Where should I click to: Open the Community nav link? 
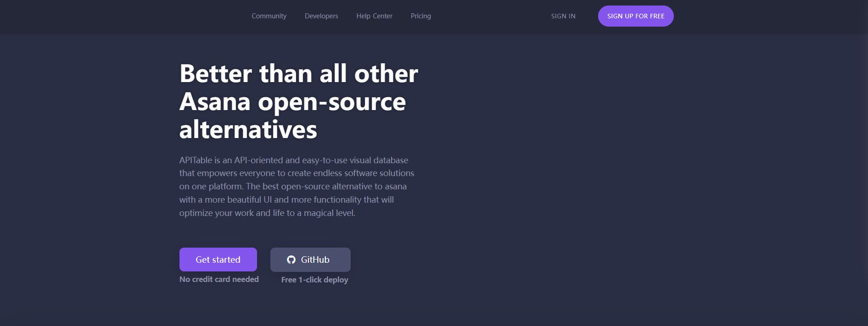point(269,16)
